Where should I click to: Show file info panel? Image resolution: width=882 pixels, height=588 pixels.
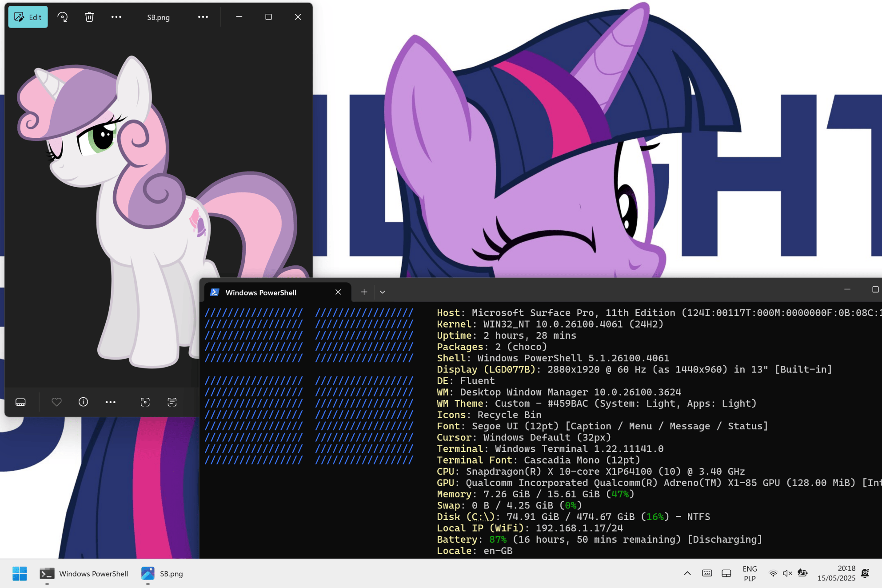click(x=83, y=402)
